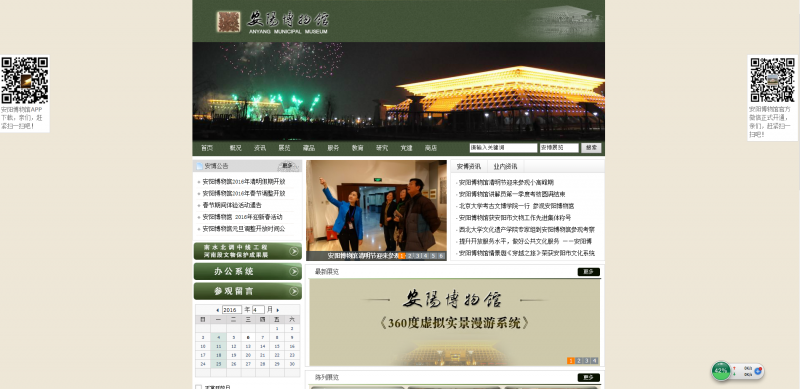This screenshot has width=800, height=389.
Task: Open 展览 in the navigation bar
Action: point(284,148)
